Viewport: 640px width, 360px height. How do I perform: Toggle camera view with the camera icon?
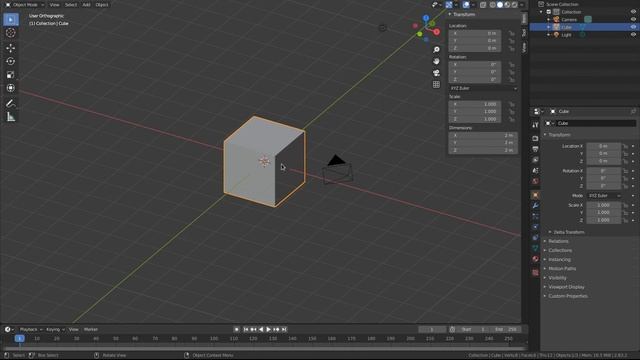436,73
